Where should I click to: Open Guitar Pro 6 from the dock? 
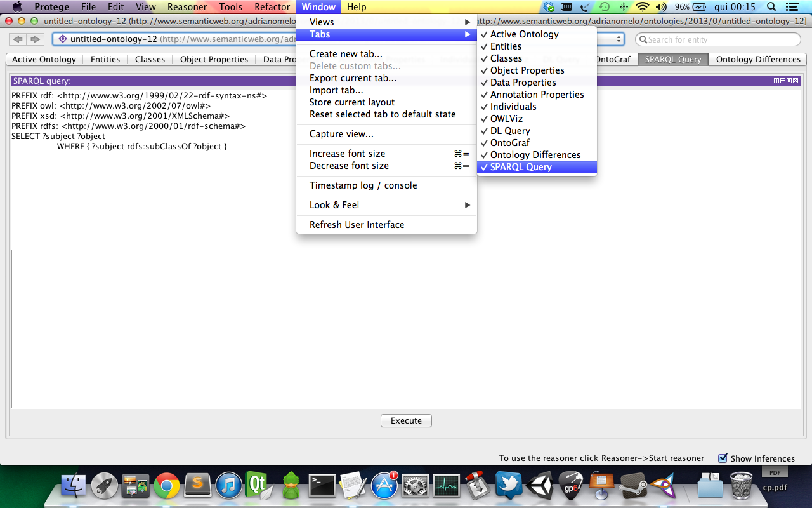click(570, 486)
